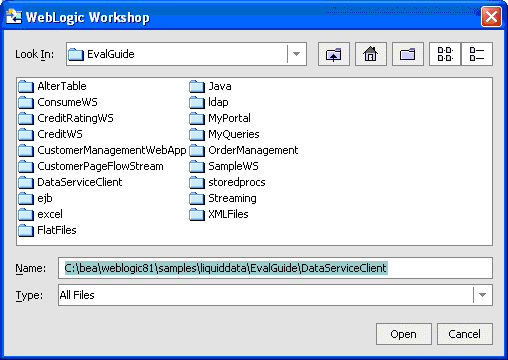Select the MyQueries name text
Viewport: 508px width, 360px height.
pyautogui.click(x=234, y=134)
